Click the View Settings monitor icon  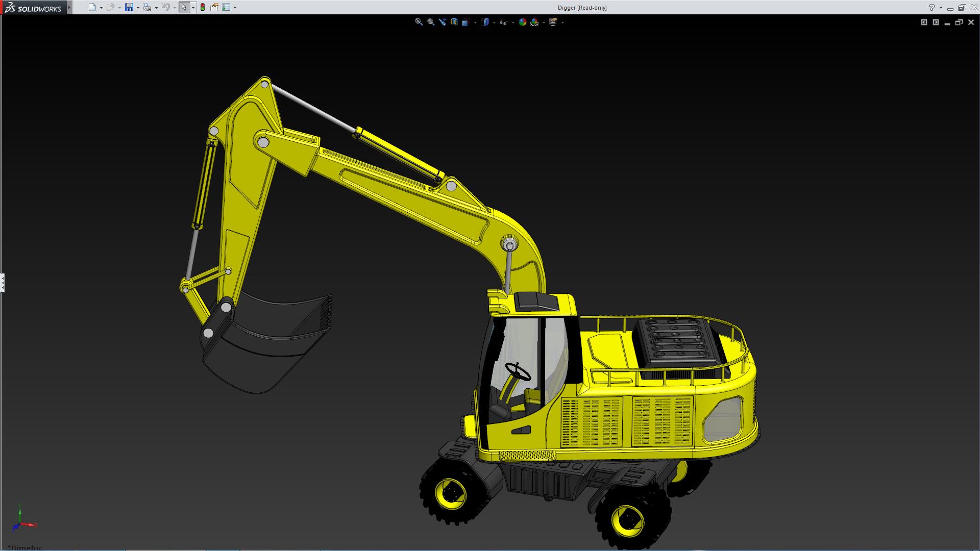click(x=553, y=22)
